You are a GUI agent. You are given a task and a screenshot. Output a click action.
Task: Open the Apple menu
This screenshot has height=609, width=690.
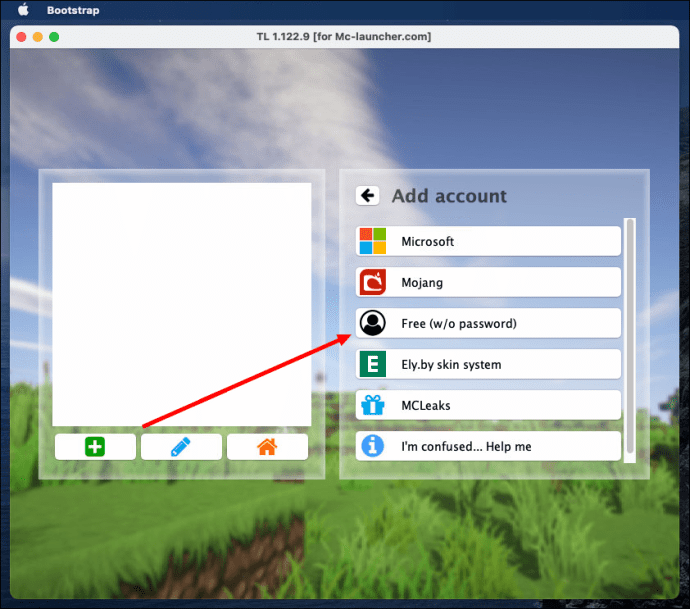[x=23, y=10]
